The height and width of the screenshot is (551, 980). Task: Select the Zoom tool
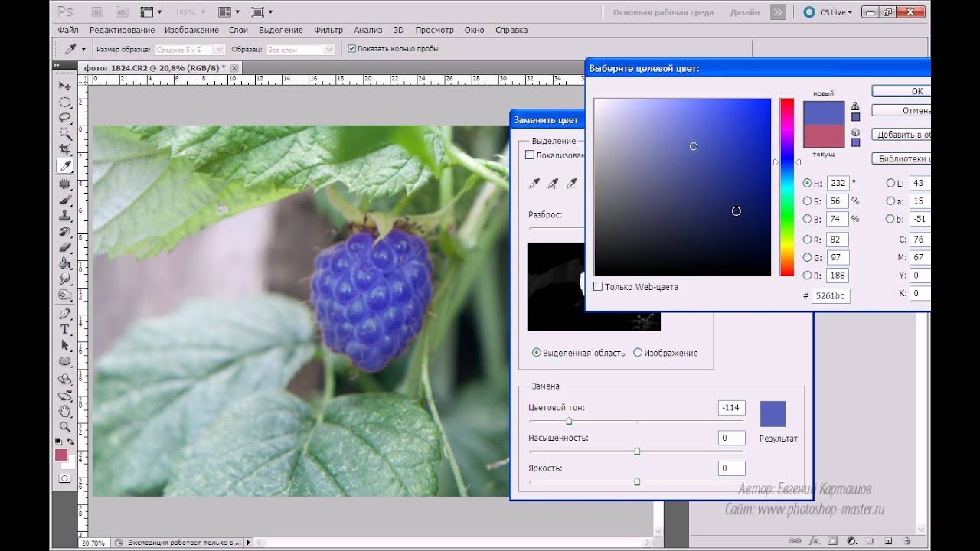point(65,427)
